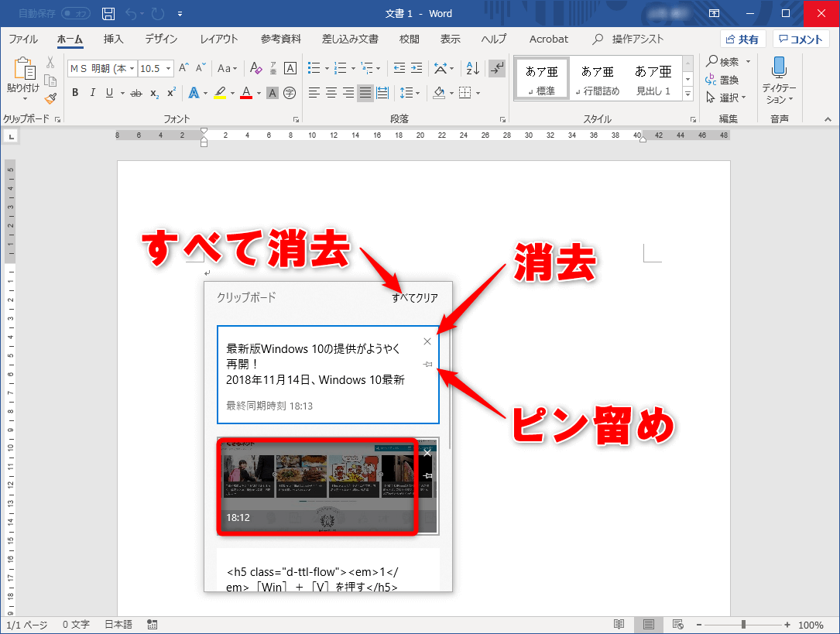The image size is (840, 634).
Task: Click the Format Painter brush icon
Action: [x=50, y=98]
